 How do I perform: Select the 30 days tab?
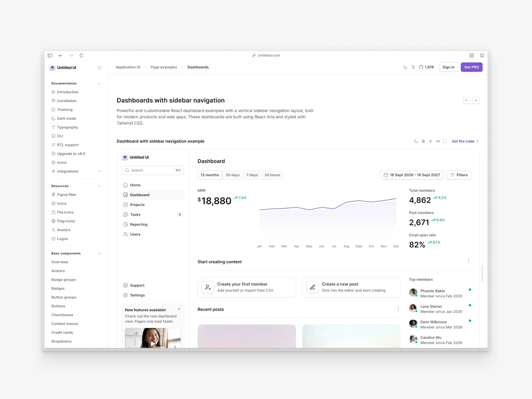pos(233,175)
